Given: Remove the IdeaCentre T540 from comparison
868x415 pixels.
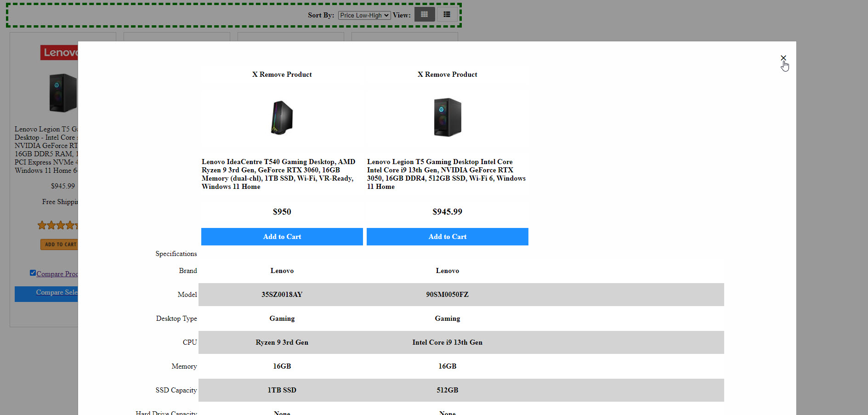Looking at the screenshot, I should coord(282,74).
